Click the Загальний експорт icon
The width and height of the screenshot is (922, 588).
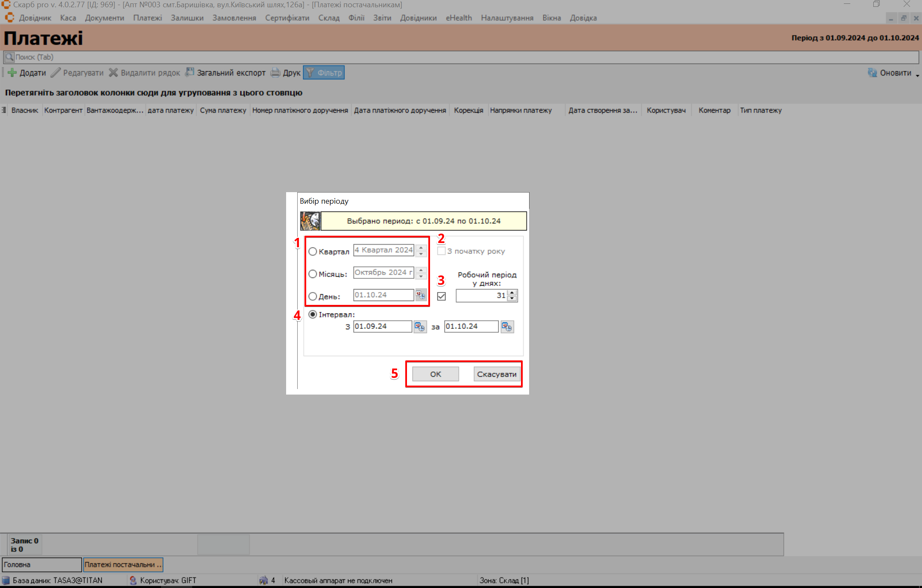(190, 73)
